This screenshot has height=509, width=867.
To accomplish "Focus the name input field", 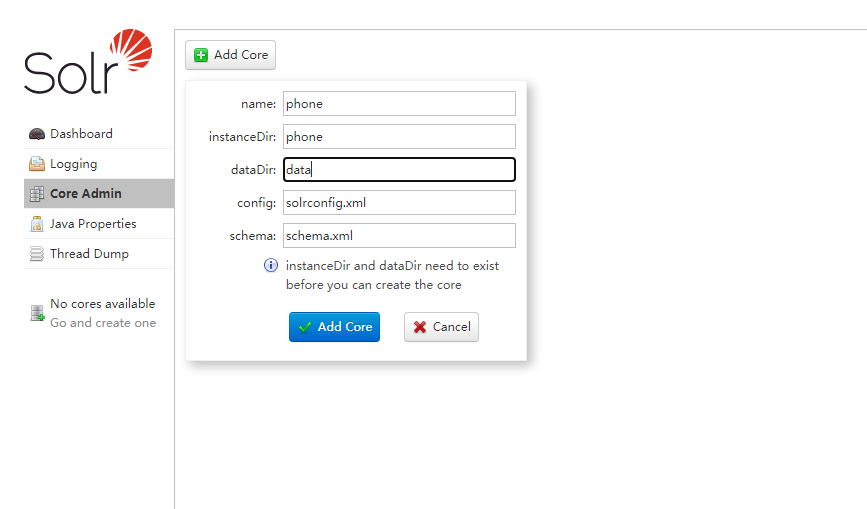I will point(399,104).
